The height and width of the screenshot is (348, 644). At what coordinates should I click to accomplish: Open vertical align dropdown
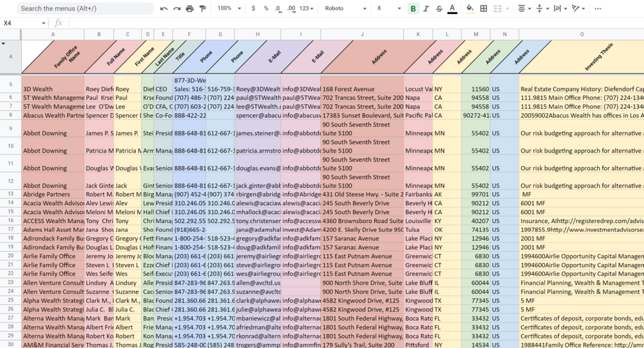click(x=543, y=8)
